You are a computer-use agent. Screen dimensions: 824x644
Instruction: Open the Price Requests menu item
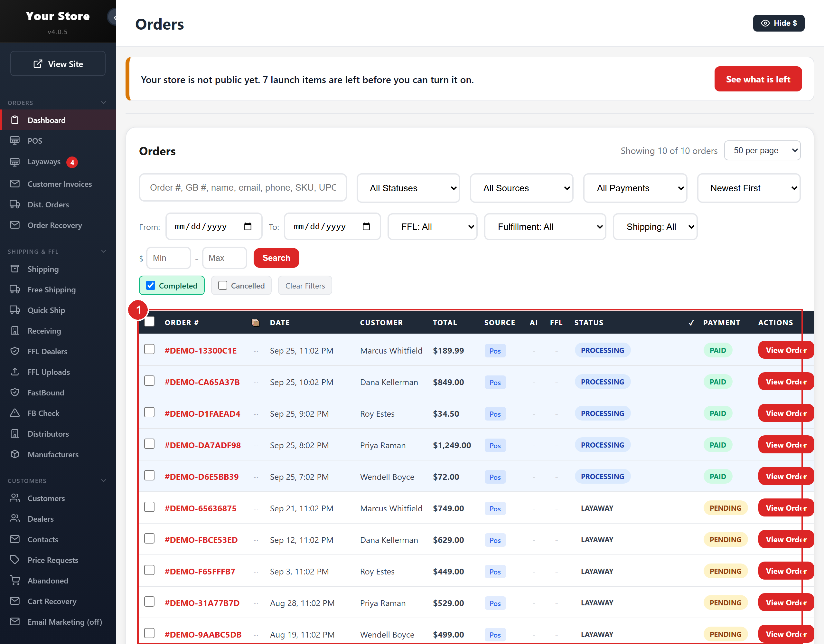(x=58, y=560)
